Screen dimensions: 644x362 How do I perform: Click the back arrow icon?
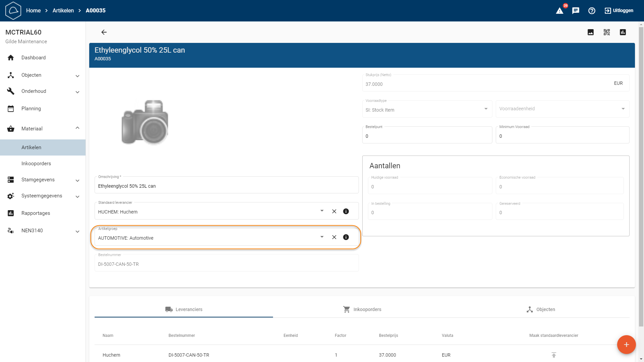click(x=104, y=32)
